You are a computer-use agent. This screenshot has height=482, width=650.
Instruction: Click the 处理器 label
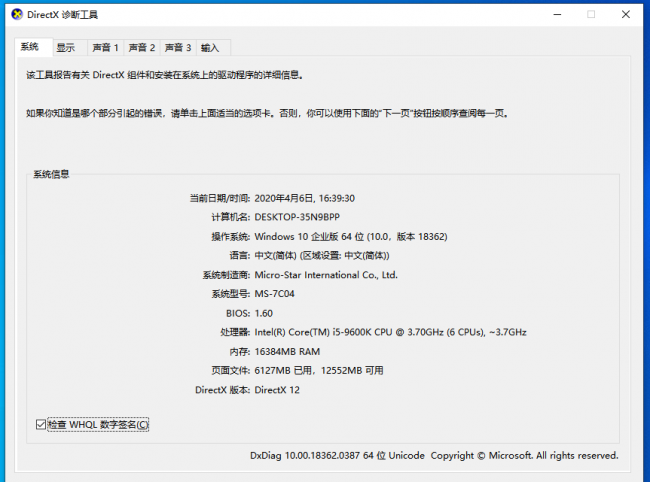[x=235, y=332]
